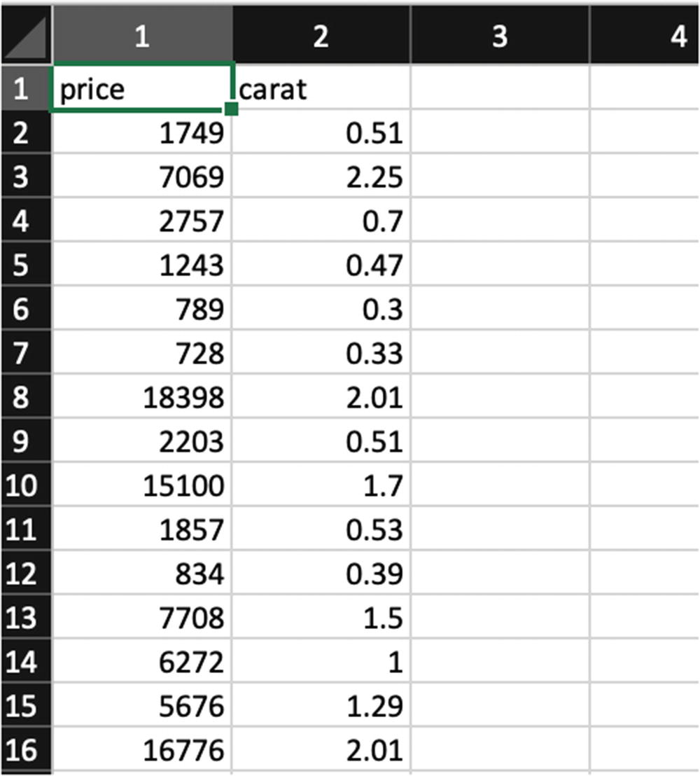Click the green fill handle on the price cell

pos(231,109)
